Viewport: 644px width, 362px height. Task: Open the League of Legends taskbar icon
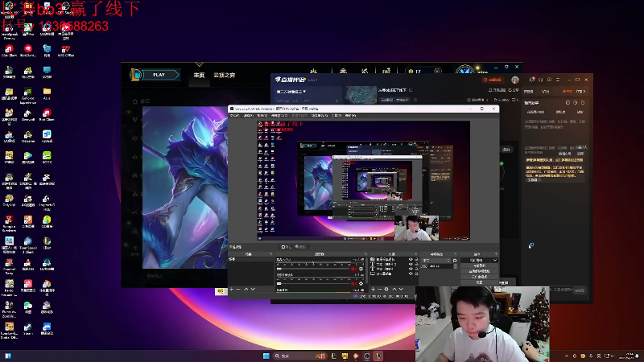pyautogui.click(x=378, y=356)
